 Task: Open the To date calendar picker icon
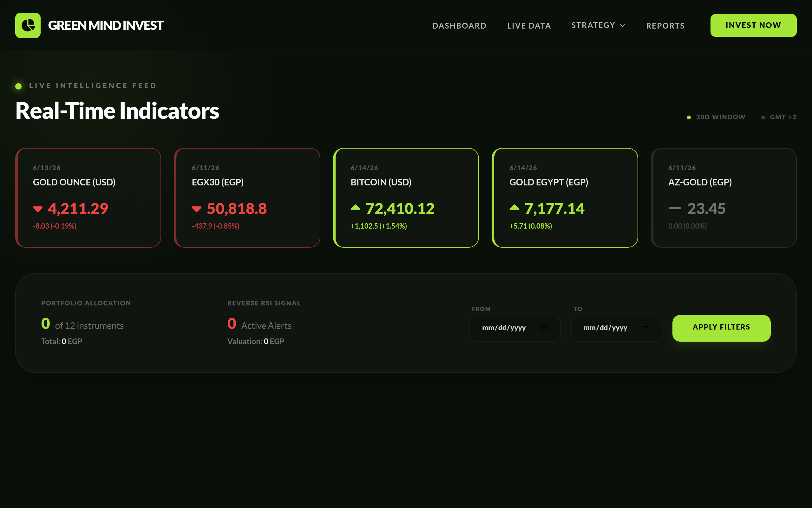(x=645, y=328)
